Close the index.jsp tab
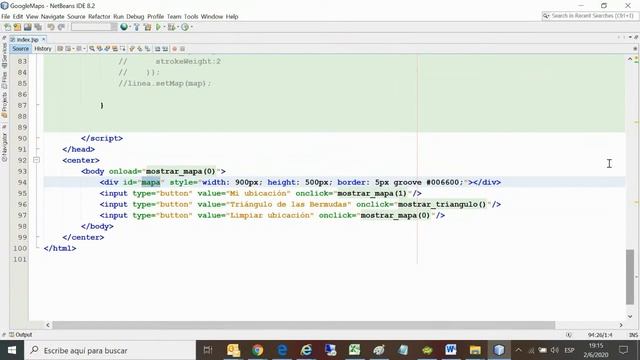Image resolution: width=640 pixels, height=360 pixels. 44,39
